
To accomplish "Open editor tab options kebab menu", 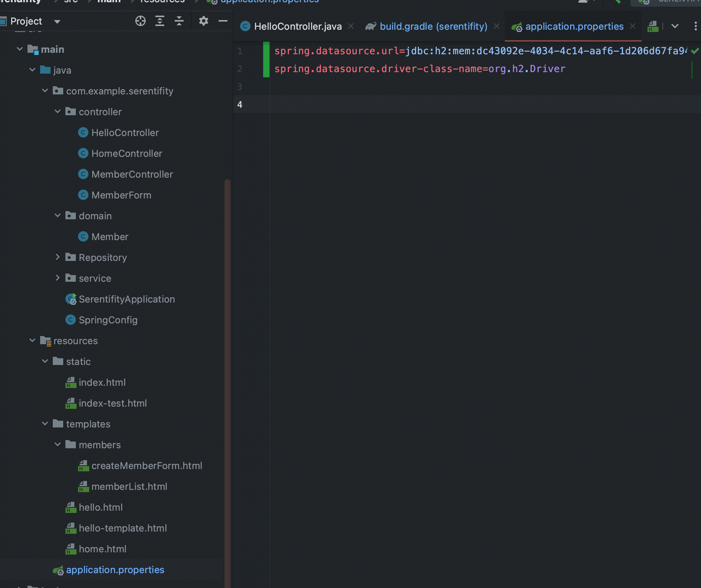I will click(x=695, y=26).
